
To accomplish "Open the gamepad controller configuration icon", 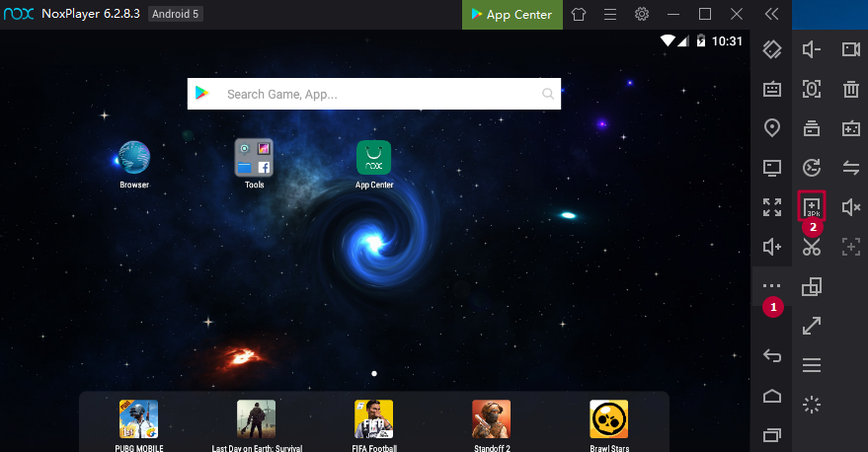I will click(851, 127).
